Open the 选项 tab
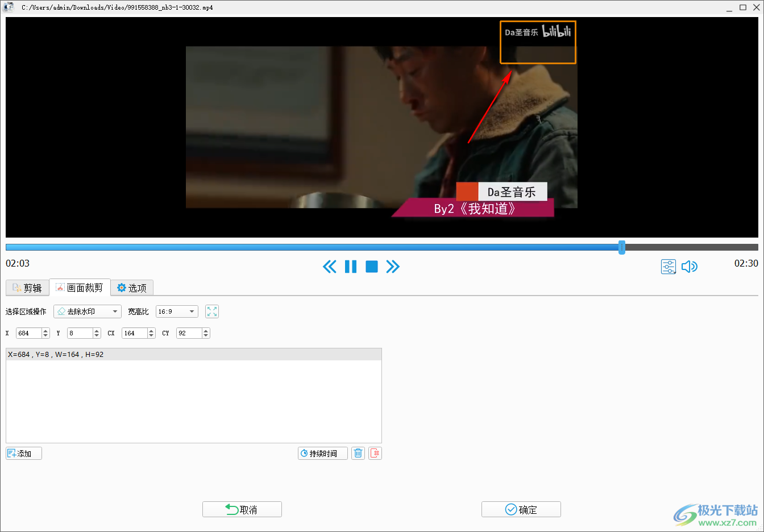This screenshot has height=532, width=764. click(x=132, y=288)
